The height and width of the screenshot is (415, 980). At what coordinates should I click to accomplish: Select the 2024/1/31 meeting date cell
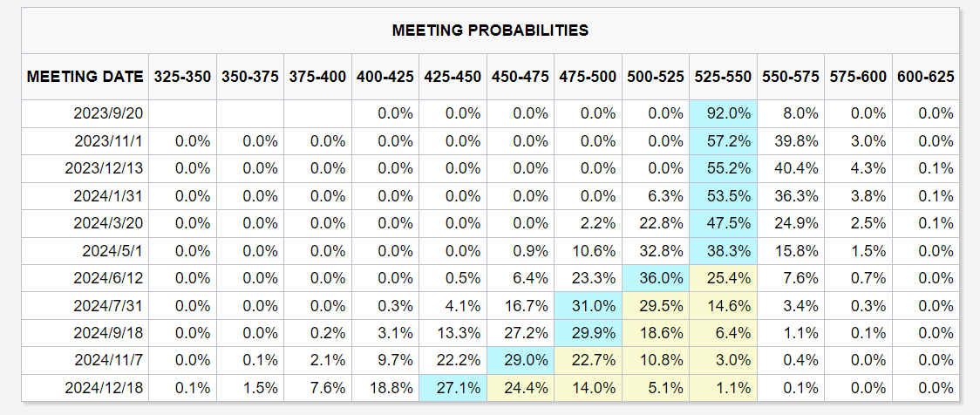point(106,196)
